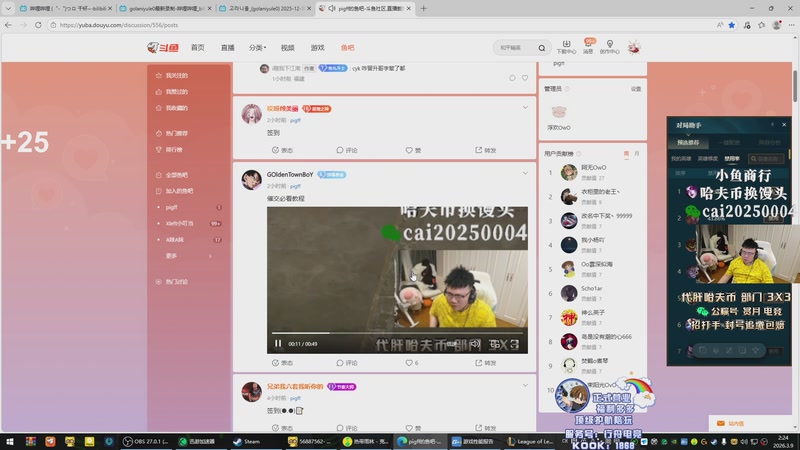Screen dimensions: 800x450
Task: Open the 下载中心 download icon
Action: (566, 47)
